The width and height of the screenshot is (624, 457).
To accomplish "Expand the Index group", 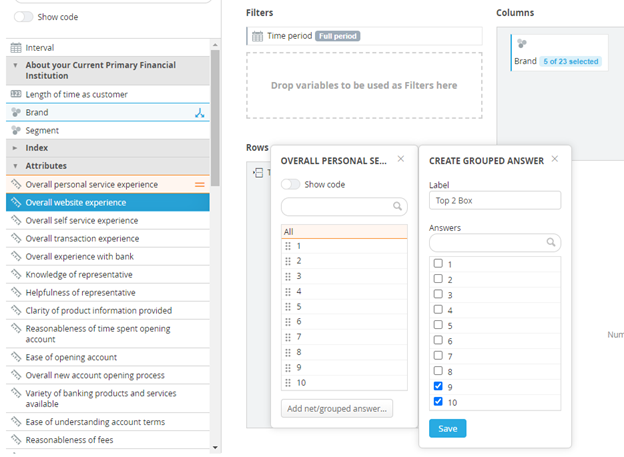I will [x=15, y=148].
